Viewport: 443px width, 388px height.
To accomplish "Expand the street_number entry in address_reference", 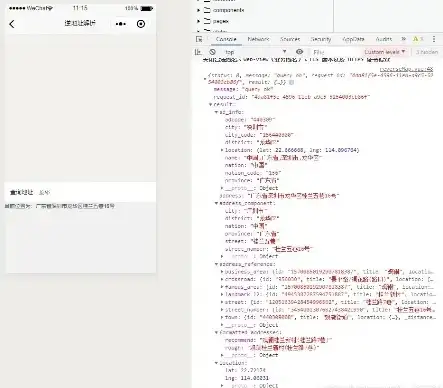I will click(x=222, y=310).
